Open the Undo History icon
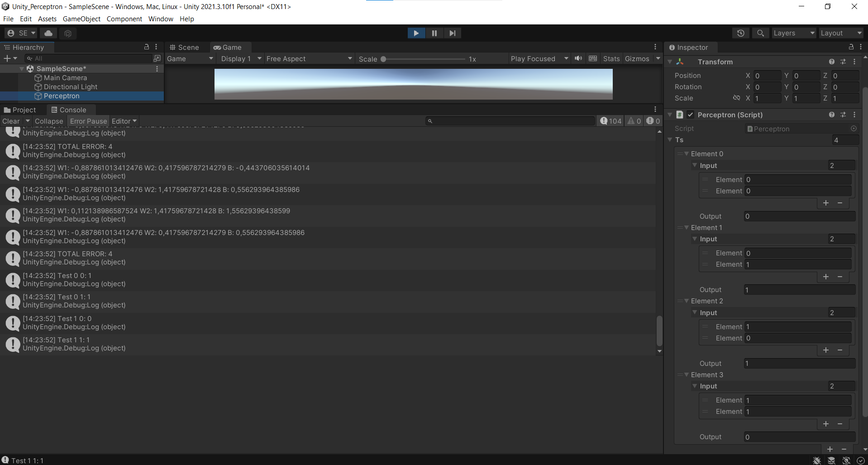This screenshot has width=868, height=465. (741, 33)
